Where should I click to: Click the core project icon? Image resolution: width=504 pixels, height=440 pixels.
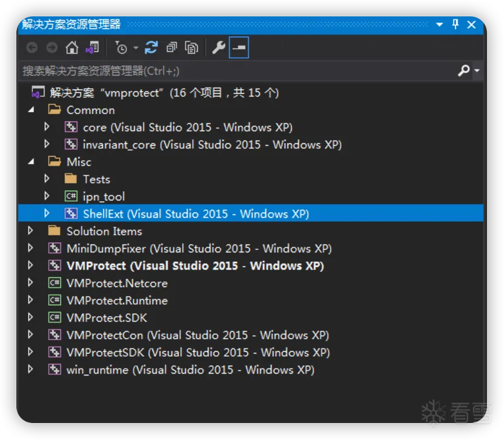pyautogui.click(x=71, y=127)
